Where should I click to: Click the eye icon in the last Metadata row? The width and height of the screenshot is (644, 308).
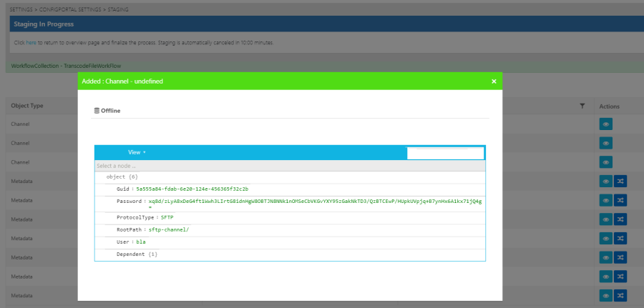(x=606, y=295)
